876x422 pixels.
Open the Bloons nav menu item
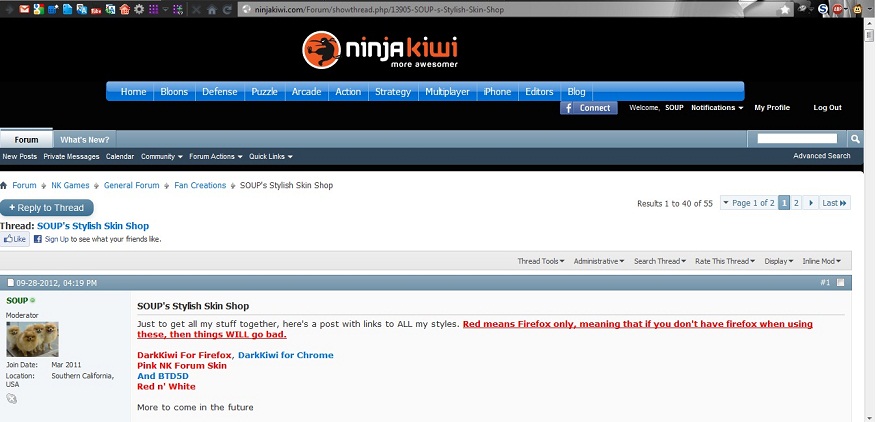pos(174,92)
